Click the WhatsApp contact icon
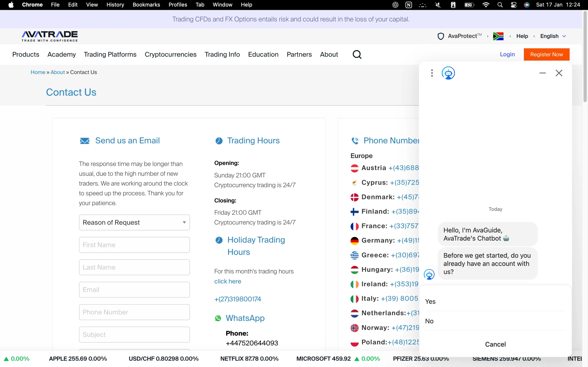Viewport: 588px width, 367px height. point(218,318)
